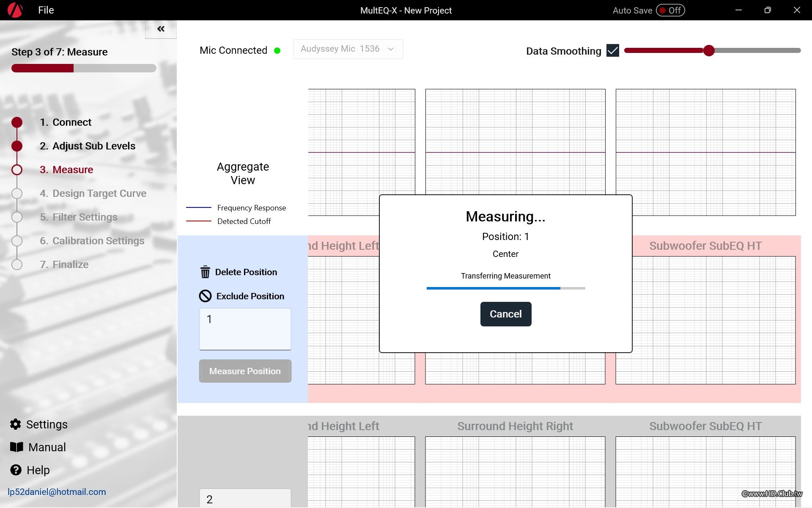Open the lp52daniel@hotmail.com account link

[x=57, y=492]
